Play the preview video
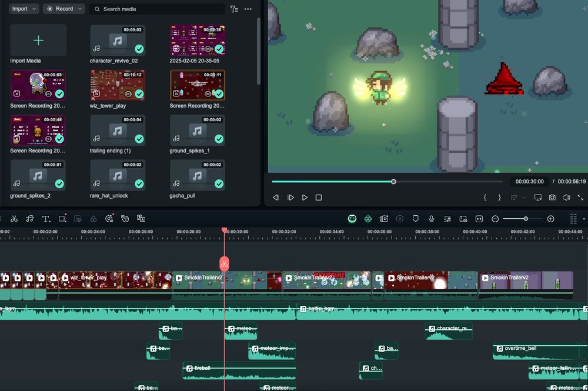 [305, 197]
